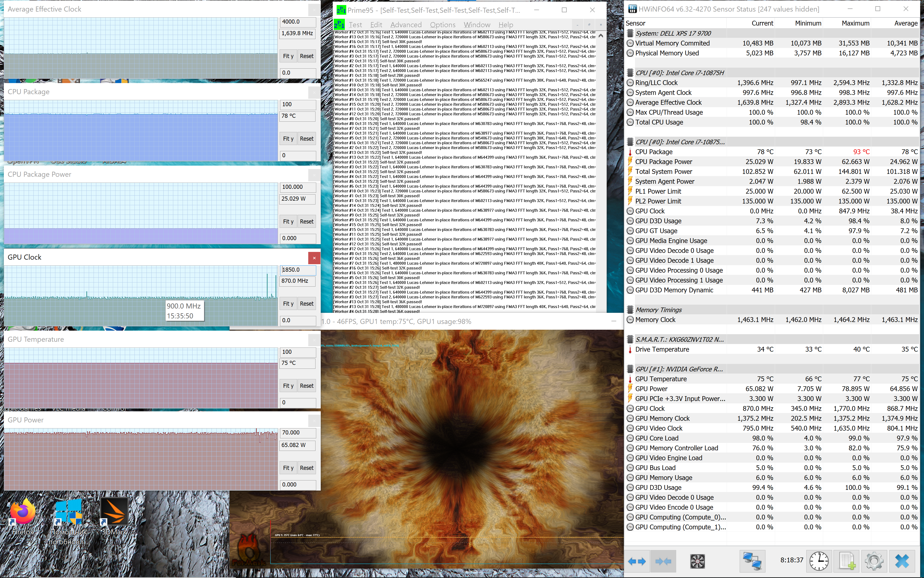This screenshot has height=578, width=924.
Task: Click the Prime95 menu bar app icon
Action: [339, 25]
